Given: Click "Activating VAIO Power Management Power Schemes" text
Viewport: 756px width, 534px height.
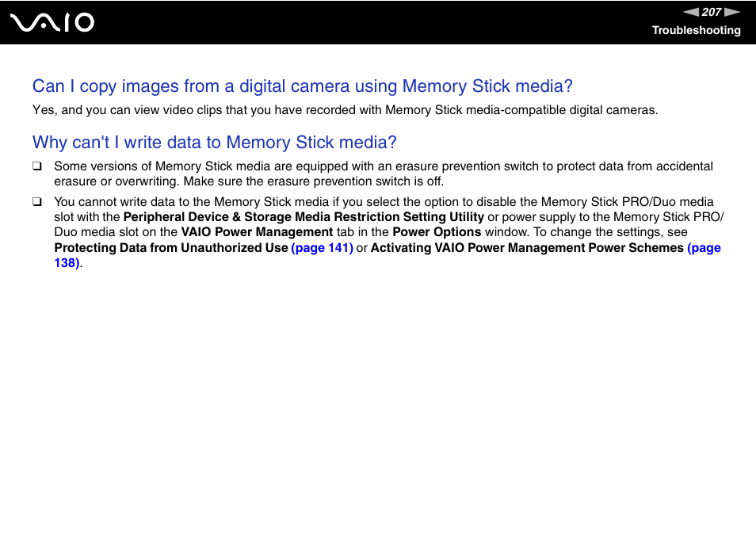Looking at the screenshot, I should click(527, 248).
